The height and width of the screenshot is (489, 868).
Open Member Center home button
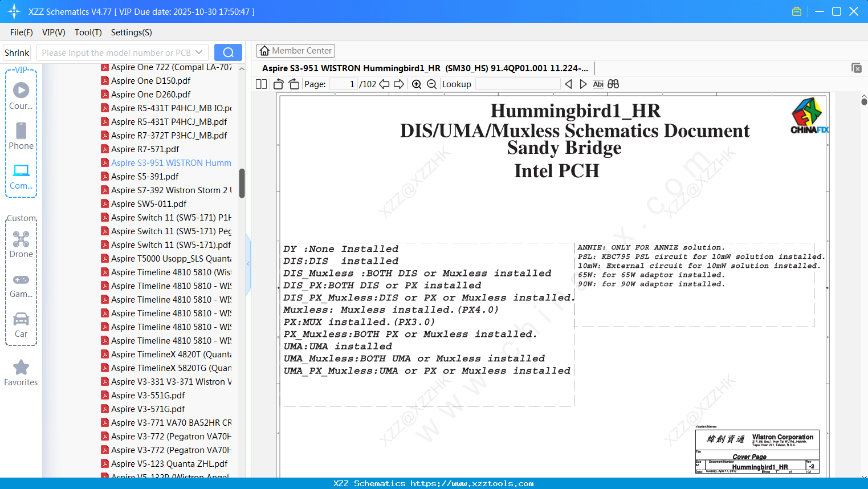click(295, 51)
